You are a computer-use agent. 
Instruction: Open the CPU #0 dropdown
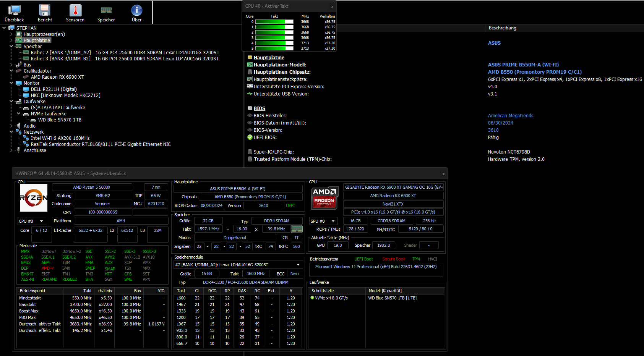(32, 221)
